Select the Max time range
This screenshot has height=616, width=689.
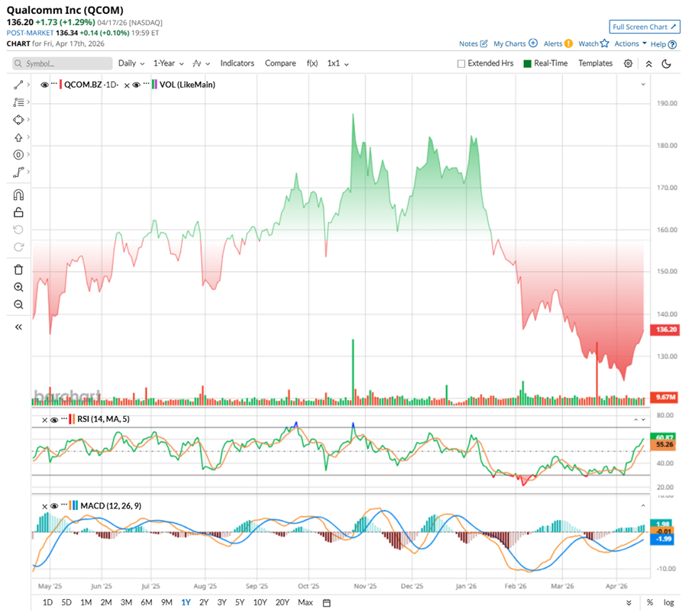[306, 602]
